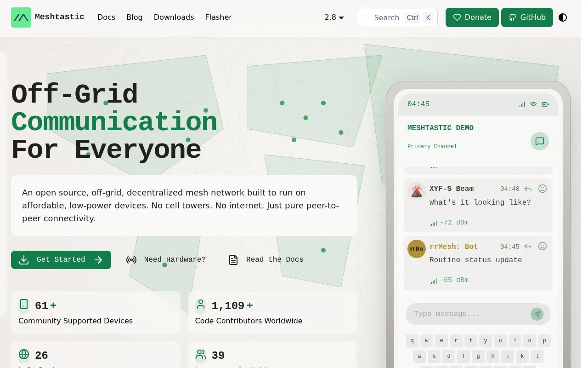Click the battery icon in phone status bar

545,104
